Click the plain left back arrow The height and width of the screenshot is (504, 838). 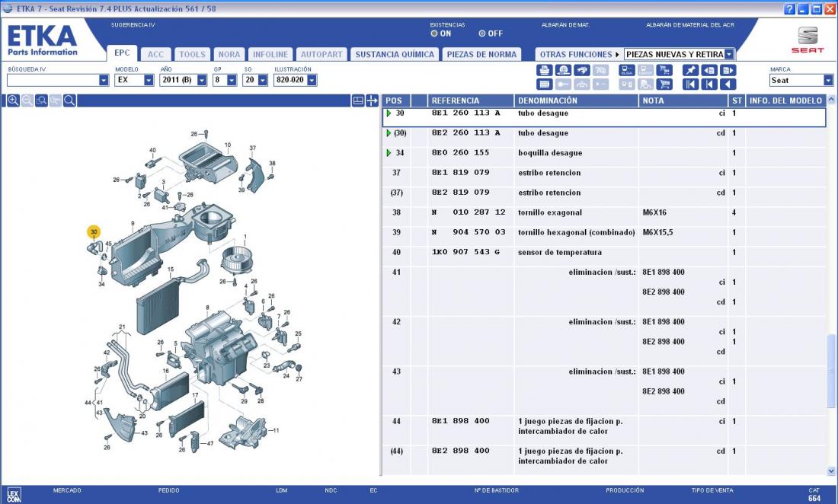coord(728,85)
